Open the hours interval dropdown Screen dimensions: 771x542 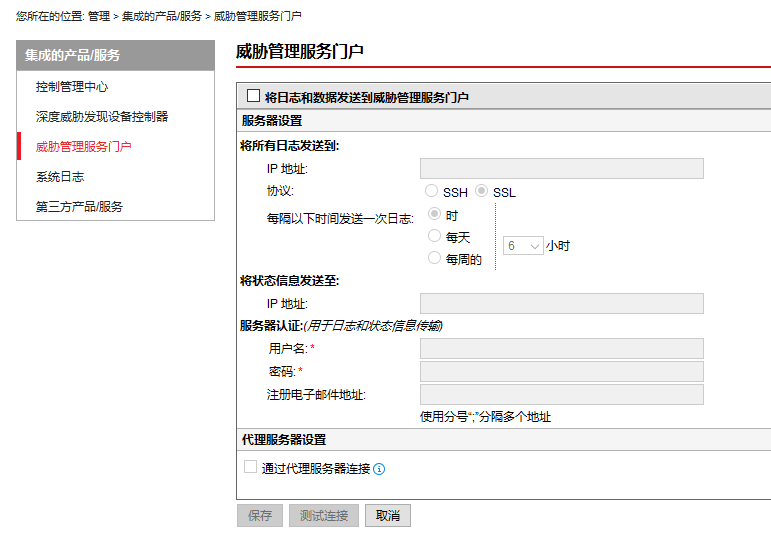pyautogui.click(x=523, y=245)
